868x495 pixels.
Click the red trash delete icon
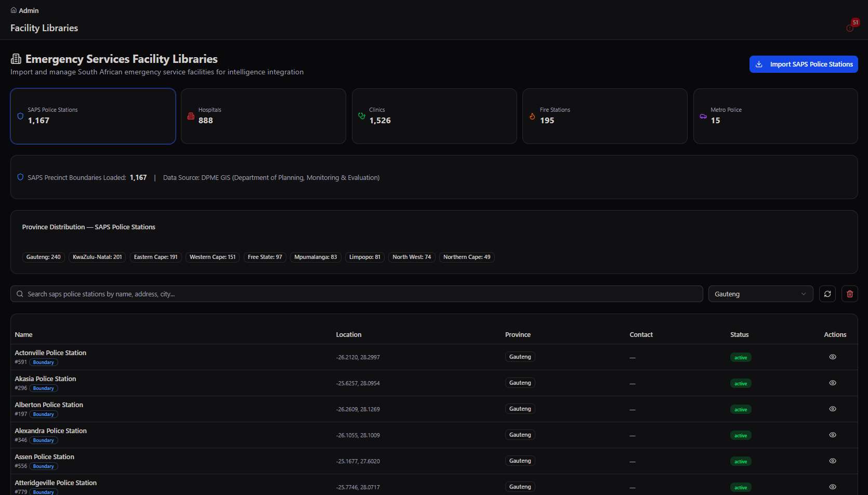click(850, 294)
